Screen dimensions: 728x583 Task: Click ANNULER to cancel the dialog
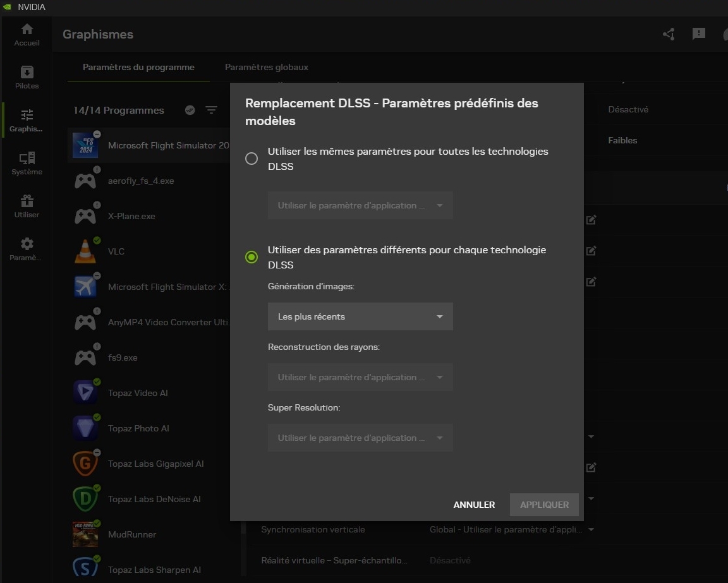click(x=474, y=505)
